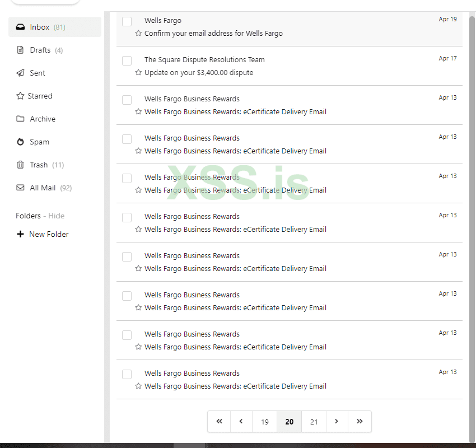Screen dimensions: 476x448
Task: Open Confirm your email address for Wells Fargo
Action: click(x=213, y=34)
